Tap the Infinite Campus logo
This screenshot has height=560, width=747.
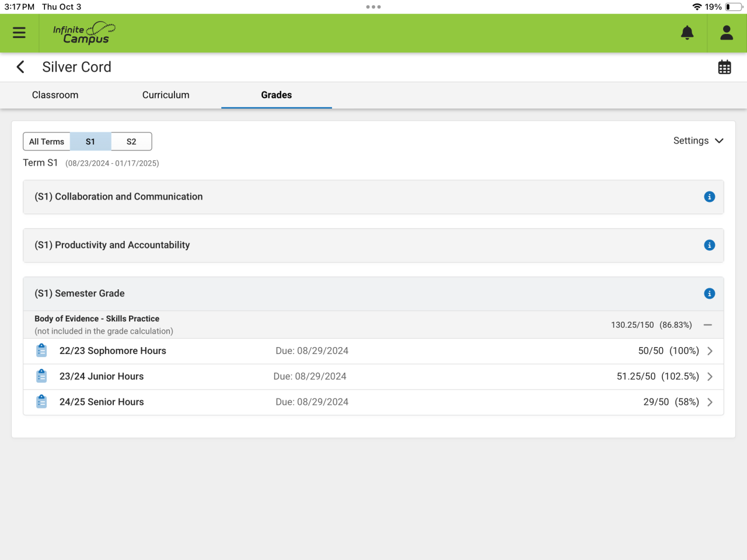[x=84, y=33]
